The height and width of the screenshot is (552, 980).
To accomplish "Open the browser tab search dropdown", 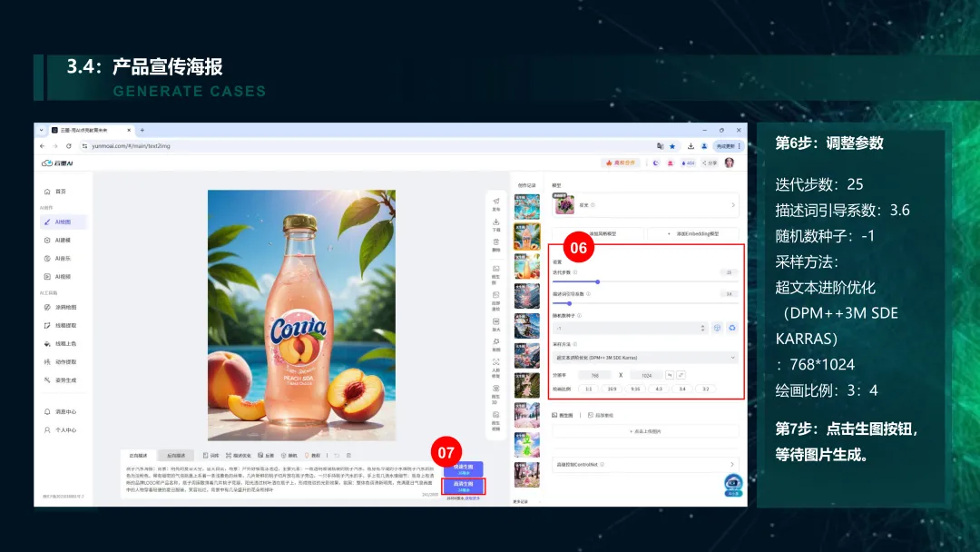I will point(41,130).
